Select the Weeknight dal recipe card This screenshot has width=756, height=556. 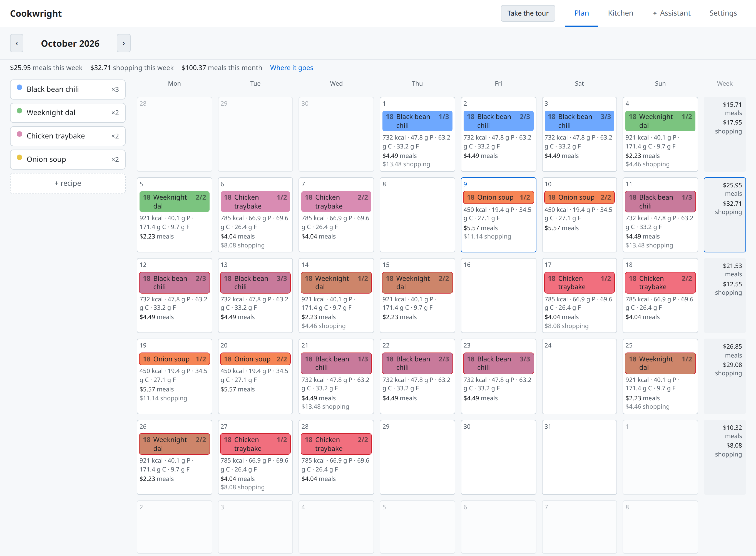tap(68, 112)
